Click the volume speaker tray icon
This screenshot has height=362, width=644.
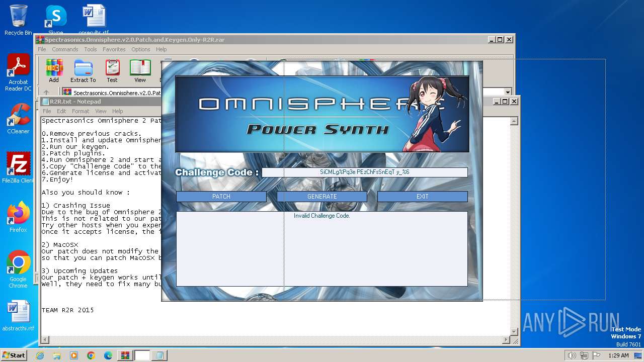(572, 355)
